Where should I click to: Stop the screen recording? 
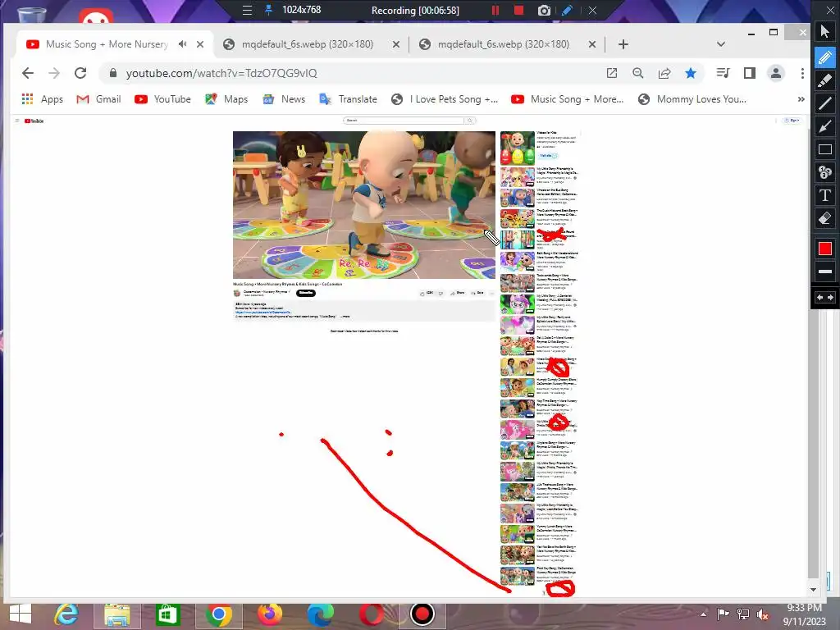[x=518, y=10]
